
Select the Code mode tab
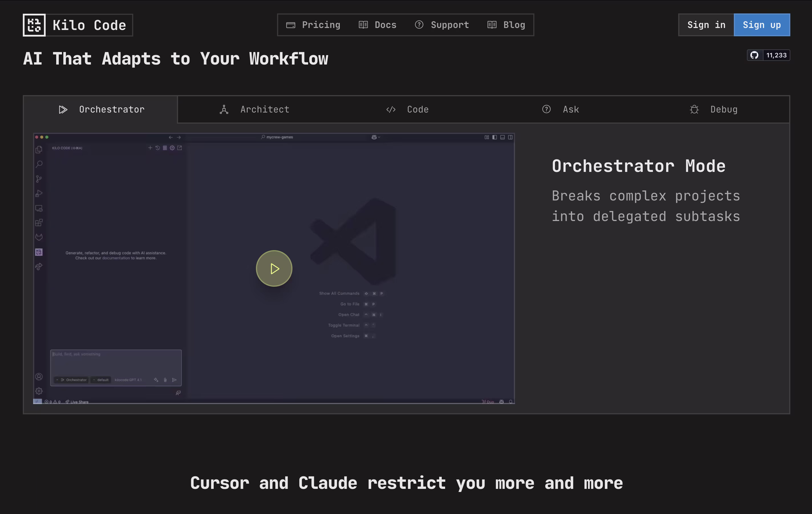(x=407, y=109)
